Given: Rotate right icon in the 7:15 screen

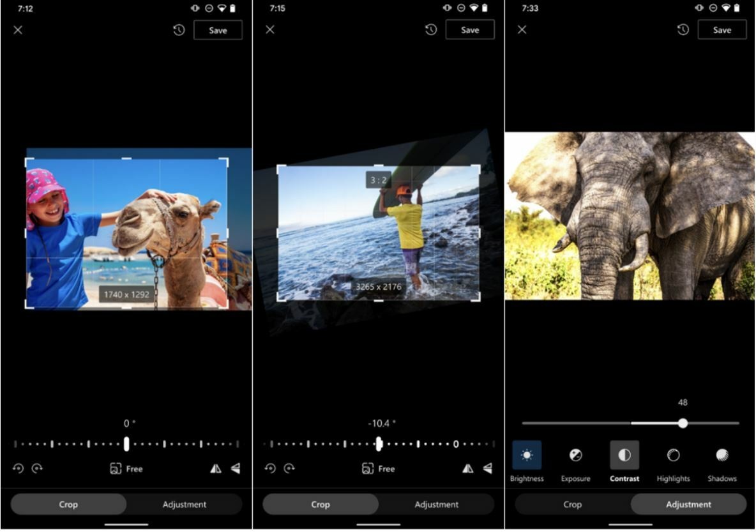Looking at the screenshot, I should [x=289, y=468].
